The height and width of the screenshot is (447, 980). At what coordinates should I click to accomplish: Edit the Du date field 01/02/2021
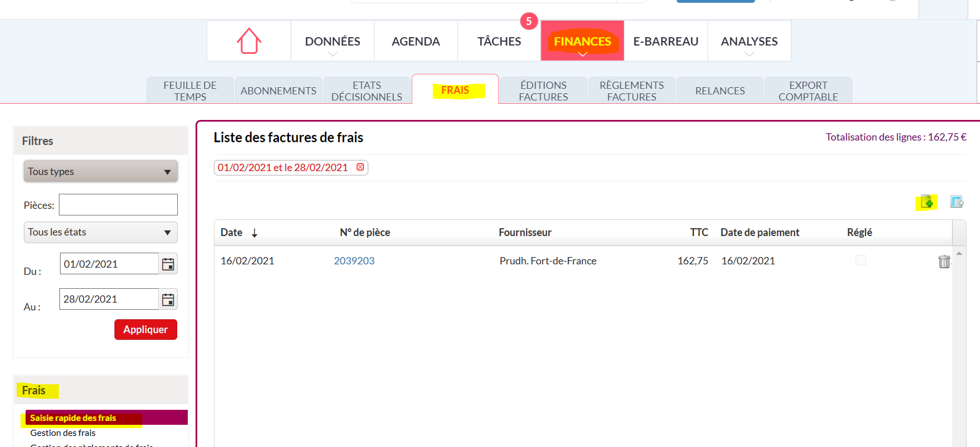point(109,264)
